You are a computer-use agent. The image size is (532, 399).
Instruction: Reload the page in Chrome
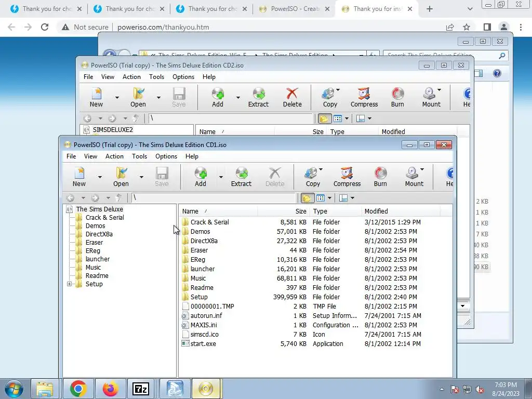(x=45, y=27)
